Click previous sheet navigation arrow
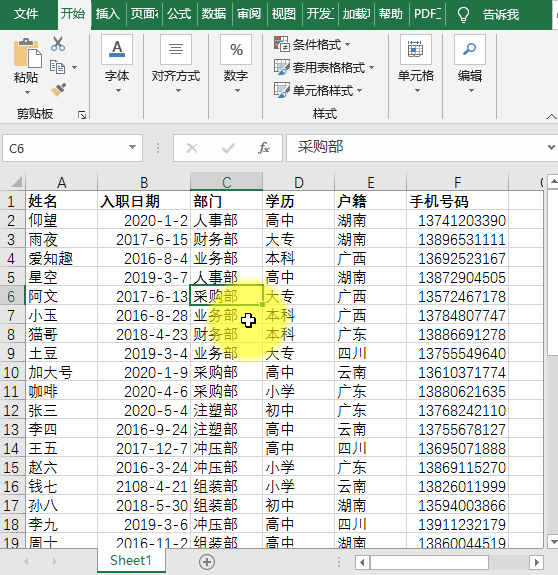Screen dimensions: 558x575 [x=26, y=561]
